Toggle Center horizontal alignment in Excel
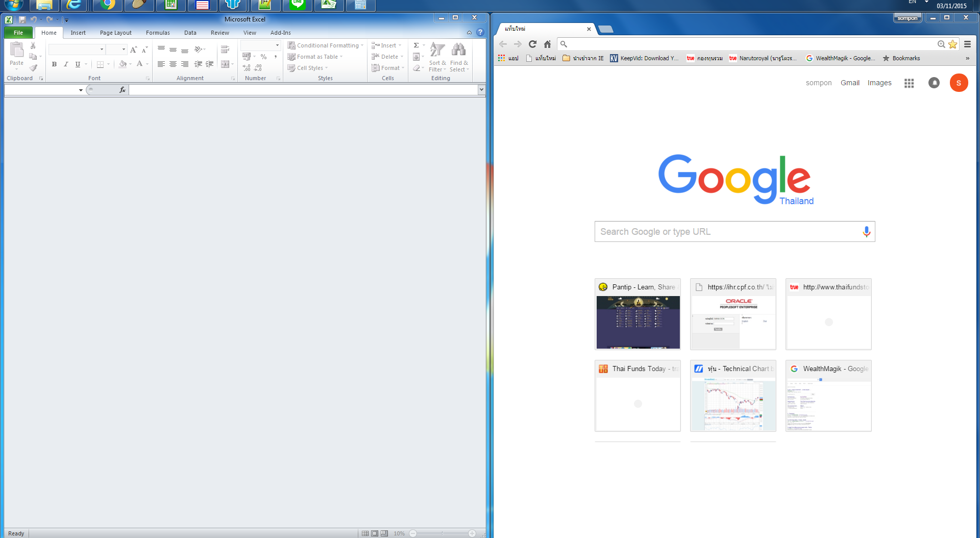Viewport: 980px width, 538px height. click(x=173, y=64)
